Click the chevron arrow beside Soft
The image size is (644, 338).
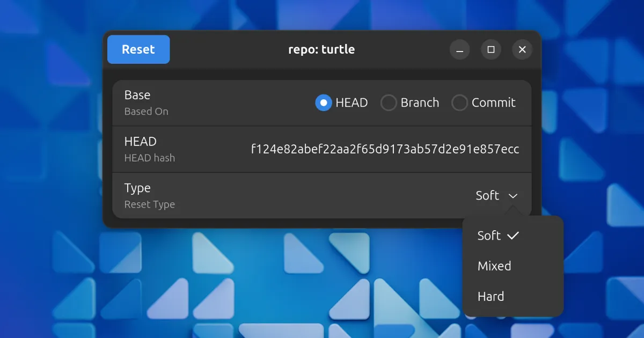pos(513,196)
